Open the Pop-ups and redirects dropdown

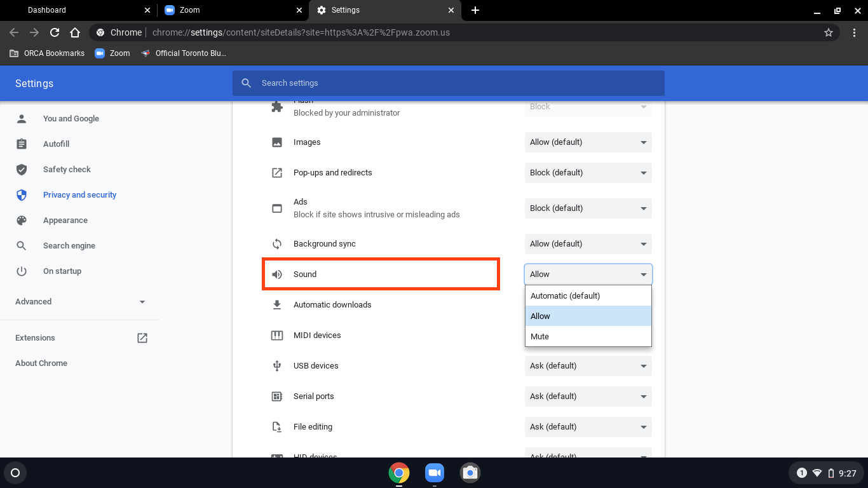pyautogui.click(x=588, y=173)
